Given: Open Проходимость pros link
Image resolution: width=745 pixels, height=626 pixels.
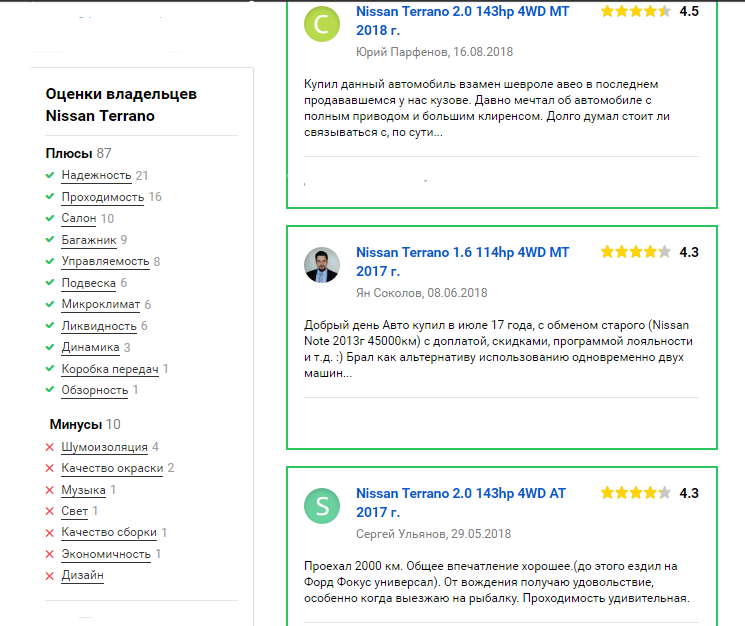Looking at the screenshot, I should (103, 197).
